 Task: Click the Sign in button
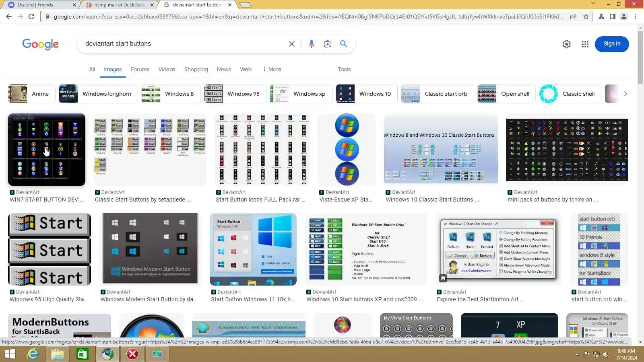[x=612, y=44]
